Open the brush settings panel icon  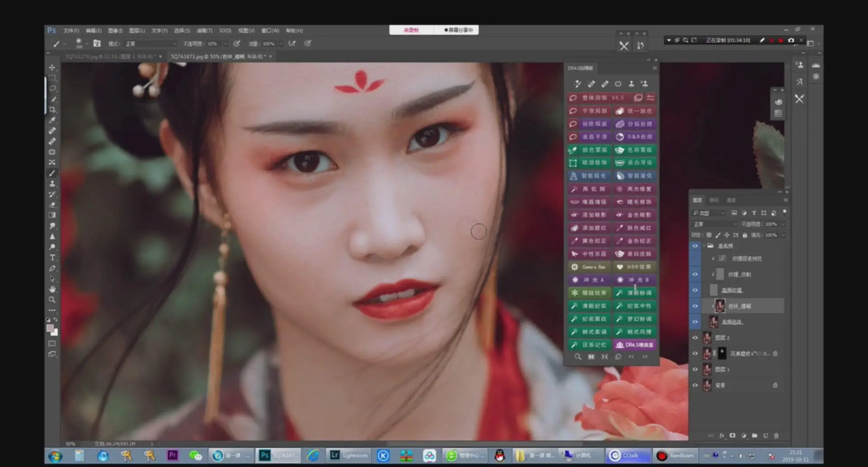pos(97,43)
